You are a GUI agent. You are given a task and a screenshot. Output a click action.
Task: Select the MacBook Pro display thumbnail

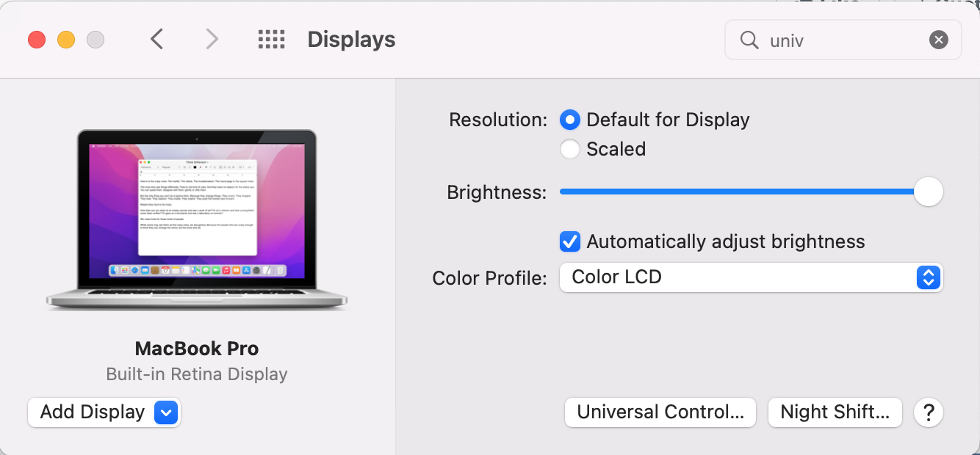click(x=197, y=219)
